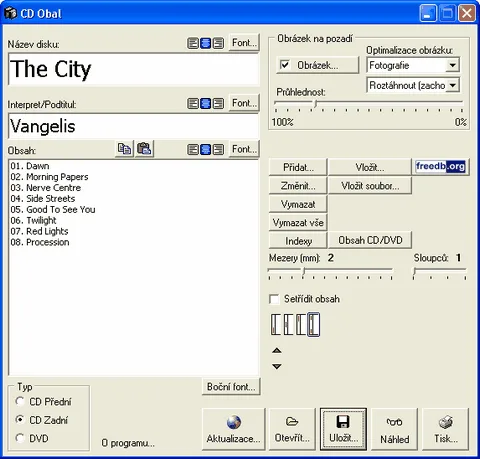Select the DVD type radio button
The height and width of the screenshot is (459, 480).
coord(20,438)
